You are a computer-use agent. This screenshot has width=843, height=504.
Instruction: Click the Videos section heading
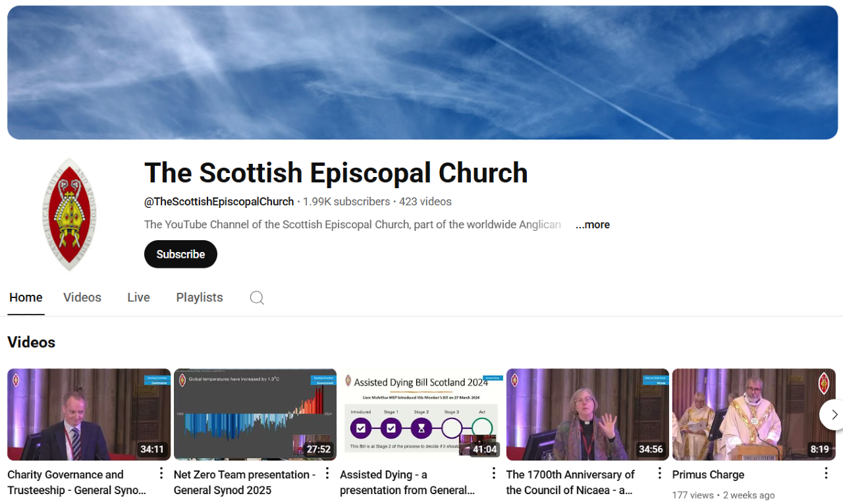pos(31,342)
